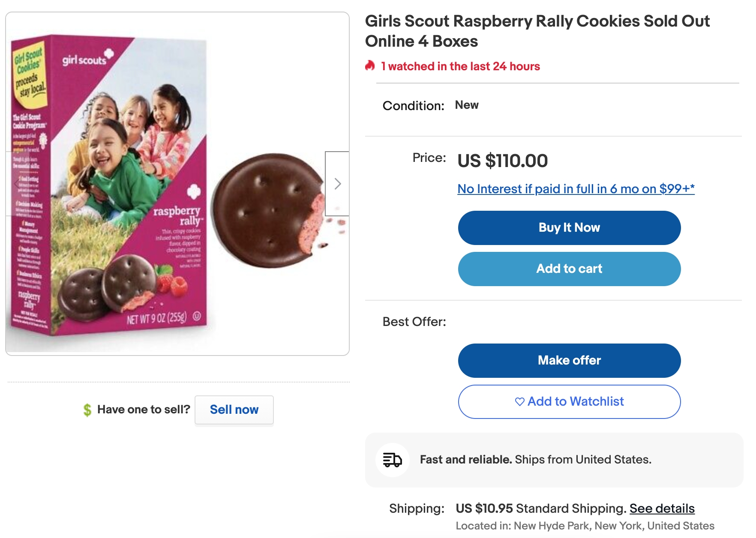Open the Raspberry Rally box photo
This screenshot has width=756, height=538.
pos(109,184)
